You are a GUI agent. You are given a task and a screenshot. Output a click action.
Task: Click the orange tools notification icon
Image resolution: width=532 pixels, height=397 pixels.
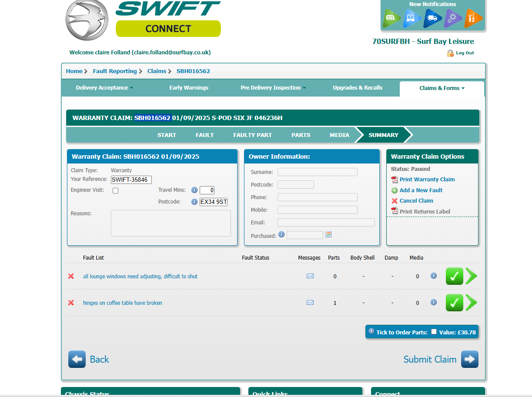pos(473,18)
